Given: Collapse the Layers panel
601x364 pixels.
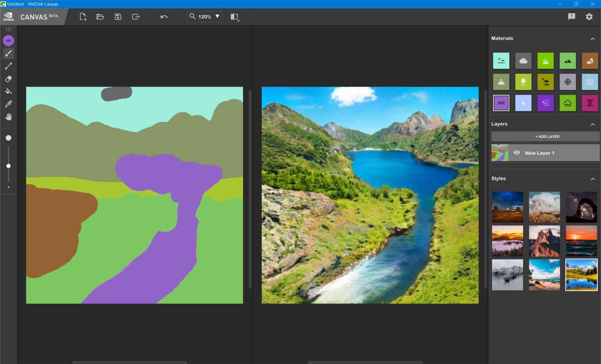Looking at the screenshot, I should tap(594, 124).
